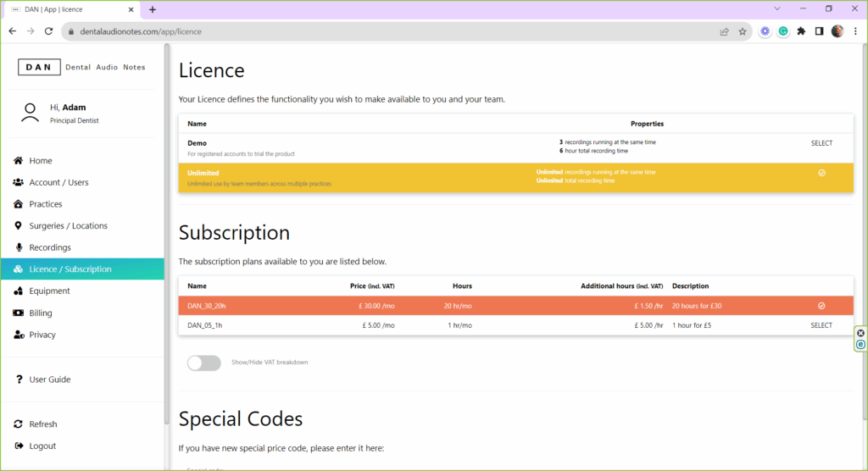Open Practices in the sidebar menu
Image resolution: width=868 pixels, height=471 pixels.
[46, 204]
